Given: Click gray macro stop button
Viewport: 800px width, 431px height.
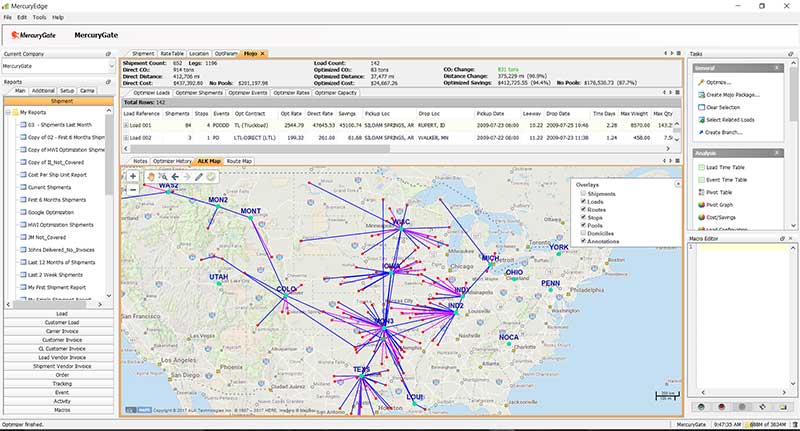Looking at the screenshot, I should (x=742, y=407).
